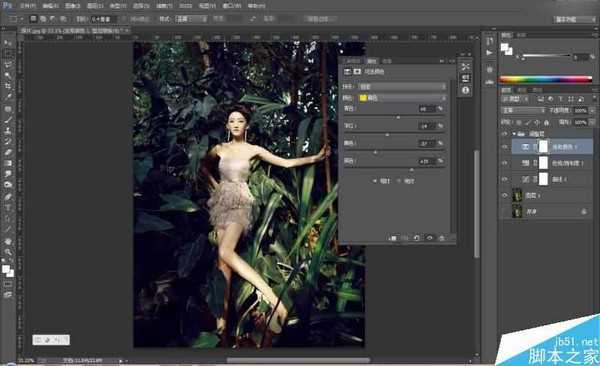Open the Image menu
Viewport: 600px width, 366px height.
pyautogui.click(x=73, y=6)
